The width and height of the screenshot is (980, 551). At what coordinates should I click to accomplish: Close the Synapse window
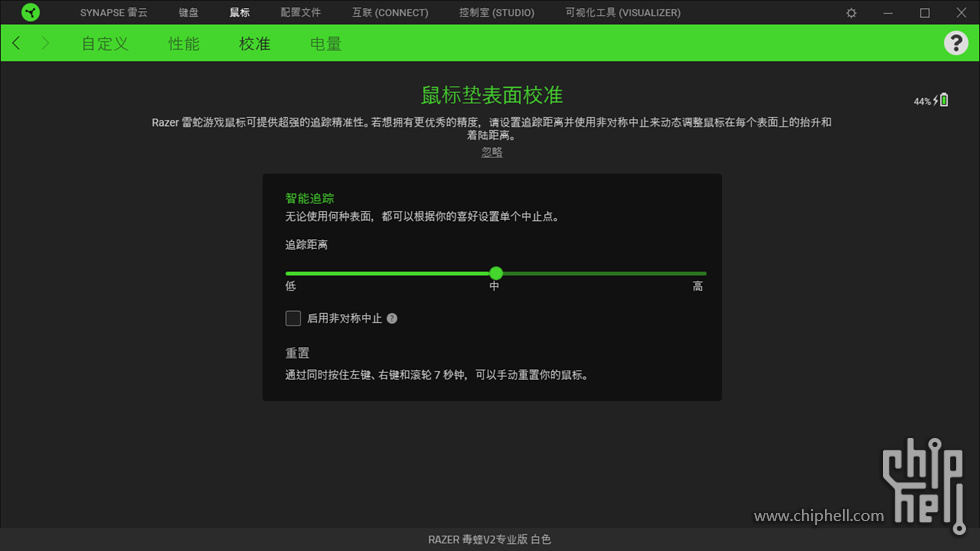(961, 12)
